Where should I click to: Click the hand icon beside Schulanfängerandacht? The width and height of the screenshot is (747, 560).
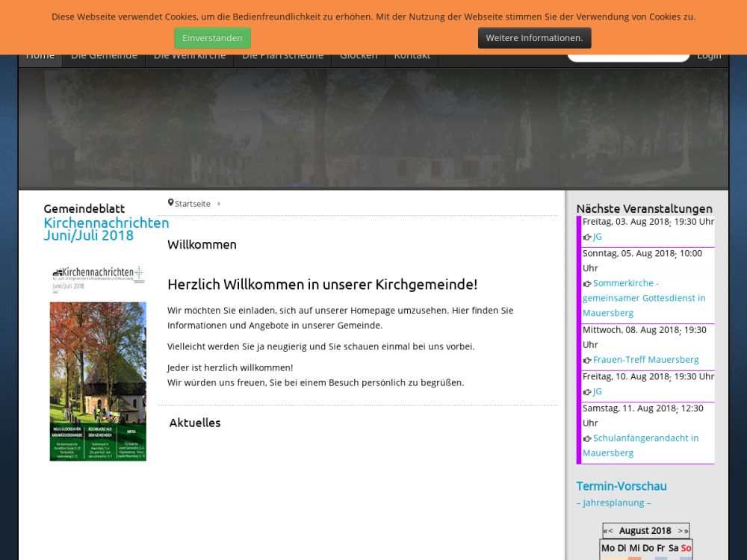coord(587,439)
